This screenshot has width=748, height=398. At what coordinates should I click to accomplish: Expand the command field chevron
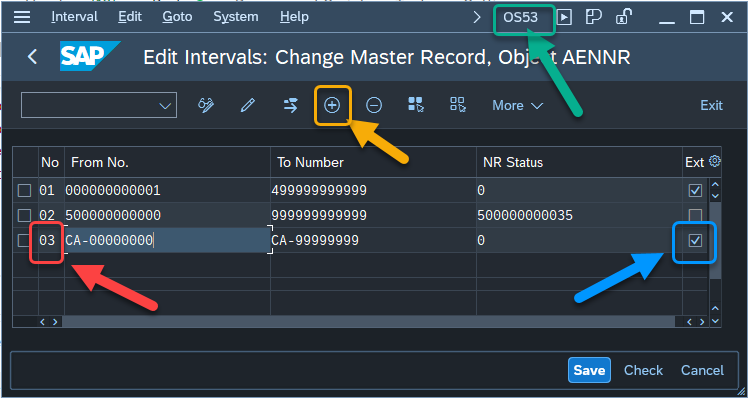tap(477, 18)
